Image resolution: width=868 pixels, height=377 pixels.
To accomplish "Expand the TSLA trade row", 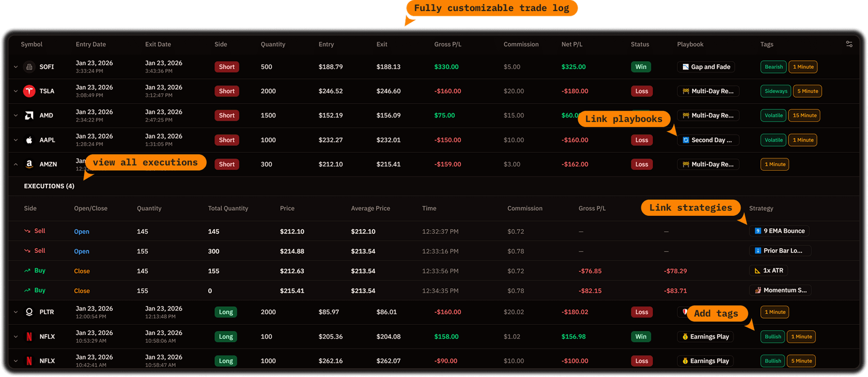I will (16, 91).
